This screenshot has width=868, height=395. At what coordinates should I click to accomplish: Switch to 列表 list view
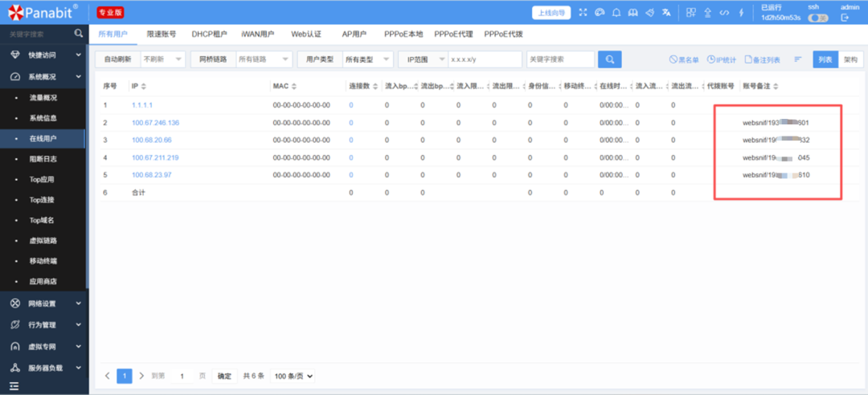point(825,59)
